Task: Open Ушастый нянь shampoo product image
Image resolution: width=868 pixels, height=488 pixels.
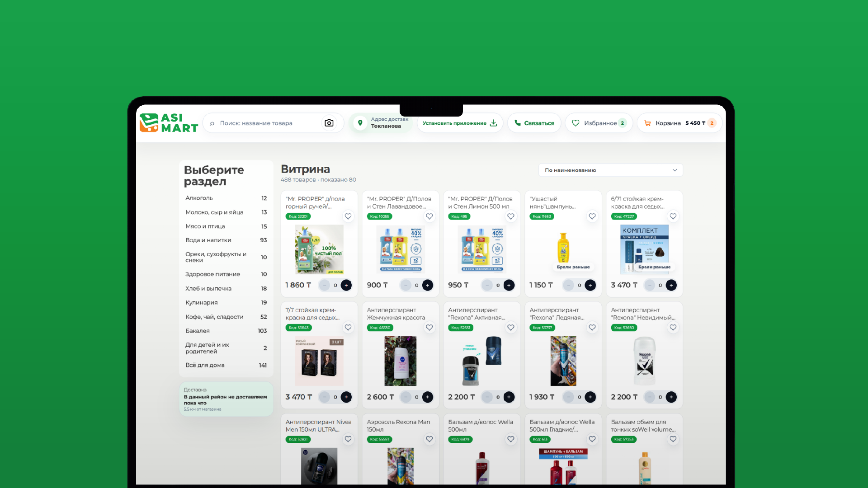Action: click(x=563, y=248)
